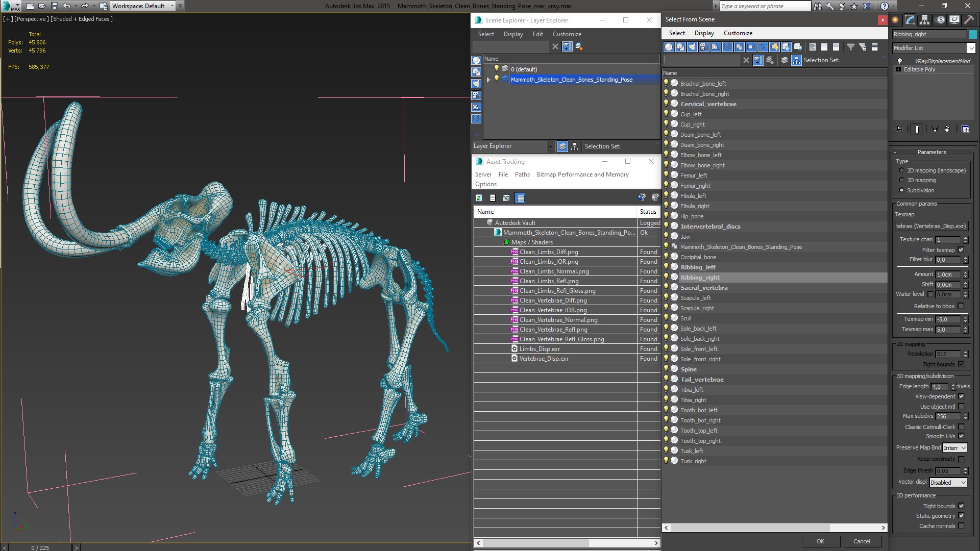Click the Perspective viewport label

click(32, 19)
